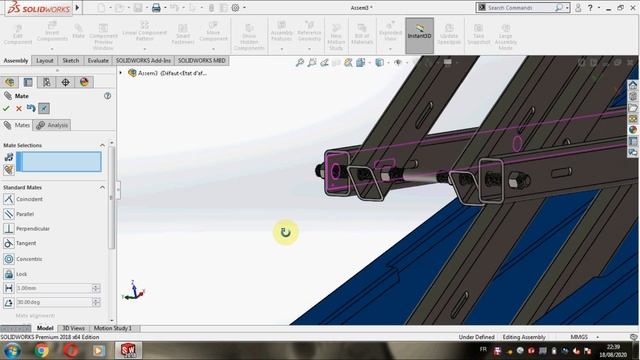Expand the SOLIDWORKS main menu arrow
This screenshot has width=640, height=360.
click(x=77, y=8)
